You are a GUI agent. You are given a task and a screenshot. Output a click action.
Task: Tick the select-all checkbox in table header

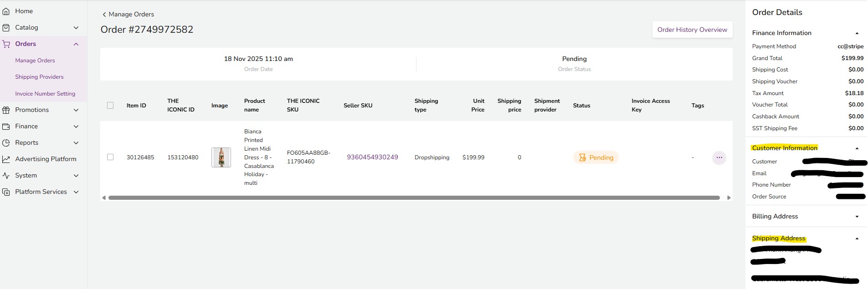coord(110,106)
